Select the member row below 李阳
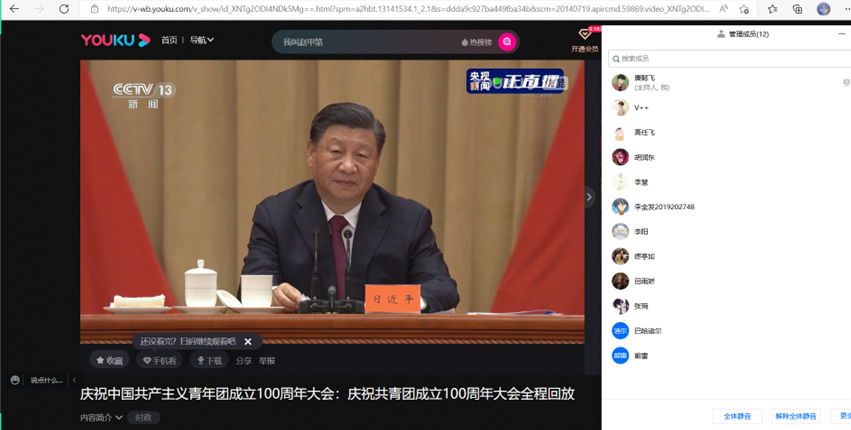This screenshot has width=851, height=430. click(x=726, y=256)
